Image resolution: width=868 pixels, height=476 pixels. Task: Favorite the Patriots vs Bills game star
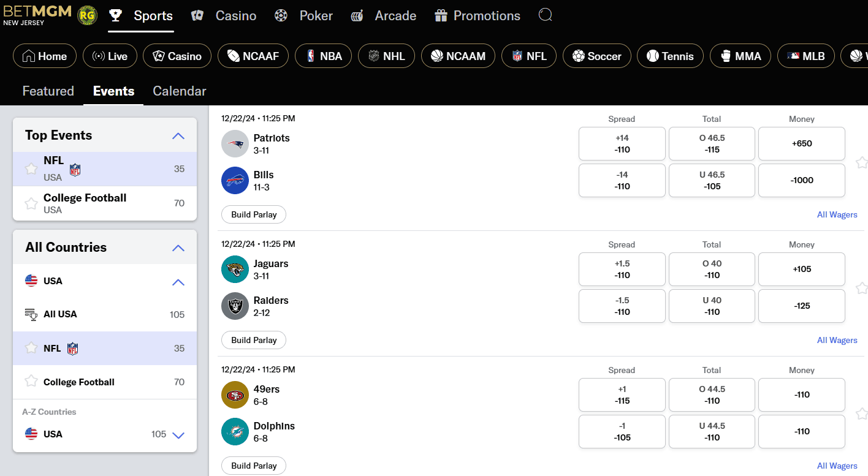pyautogui.click(x=862, y=162)
